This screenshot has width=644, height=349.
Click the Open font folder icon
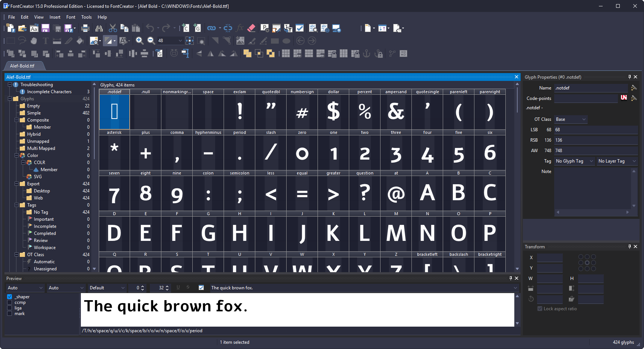pos(22,28)
